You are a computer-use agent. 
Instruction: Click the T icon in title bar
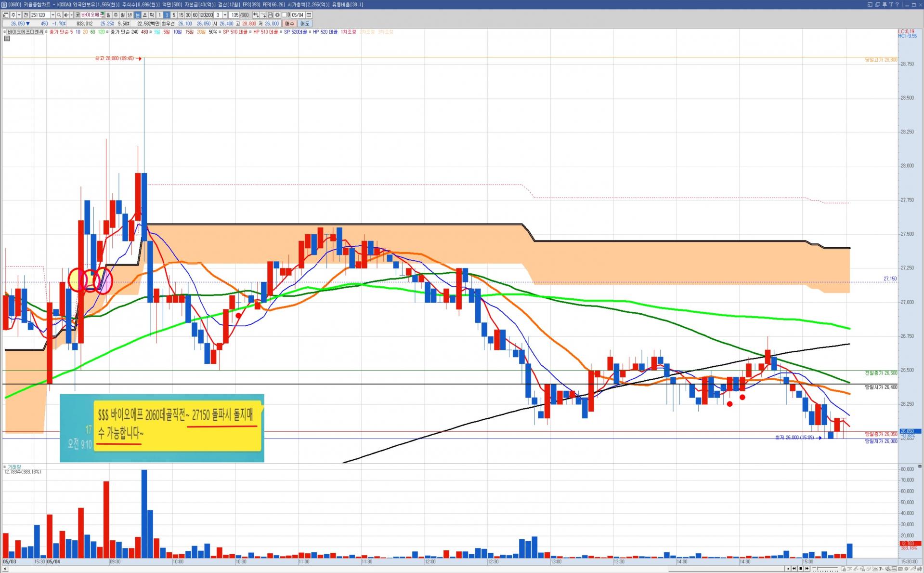coord(891,4)
